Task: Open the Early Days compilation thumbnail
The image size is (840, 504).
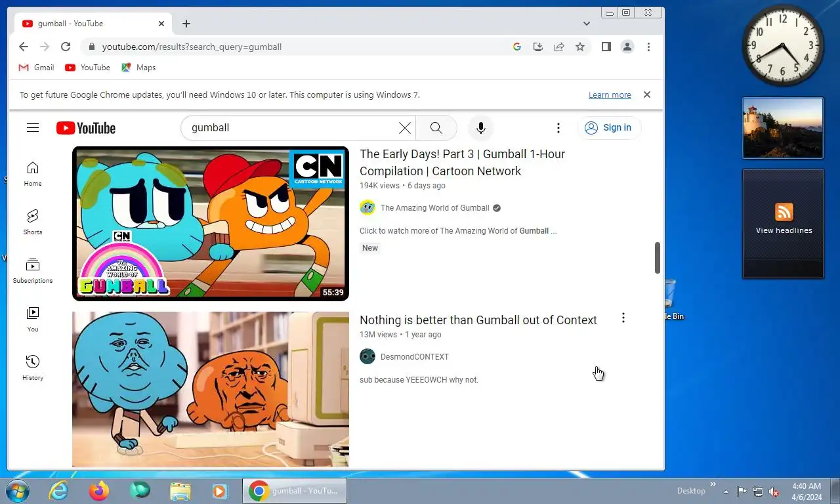Action: [x=211, y=224]
